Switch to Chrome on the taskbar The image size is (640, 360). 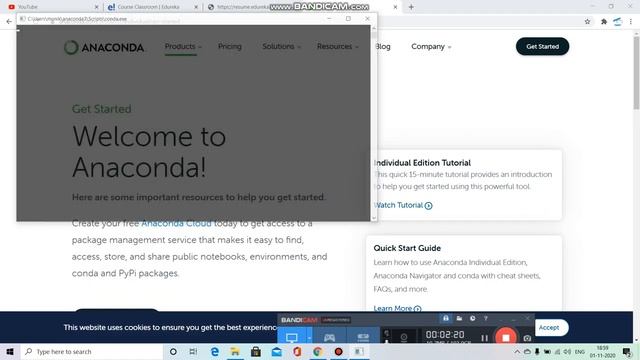pyautogui.click(x=318, y=351)
